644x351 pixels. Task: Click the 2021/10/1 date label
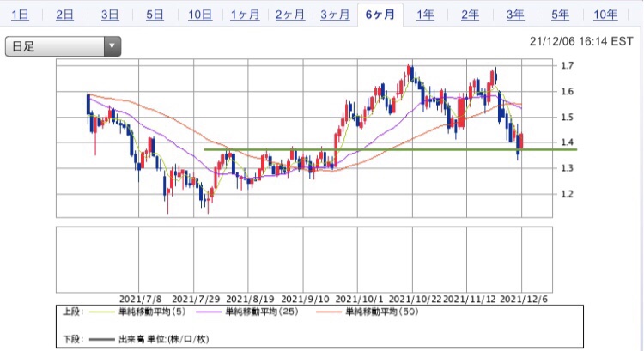pyautogui.click(x=360, y=299)
